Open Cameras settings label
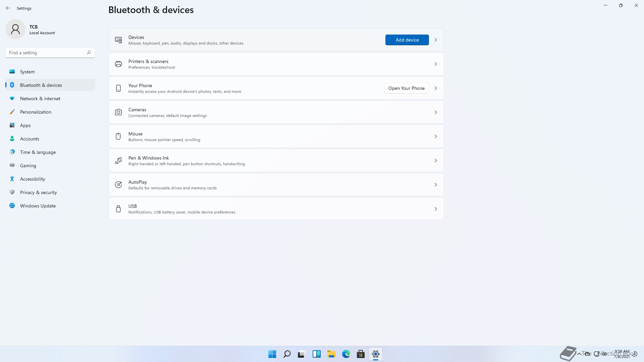This screenshot has width=644, height=362. click(137, 110)
